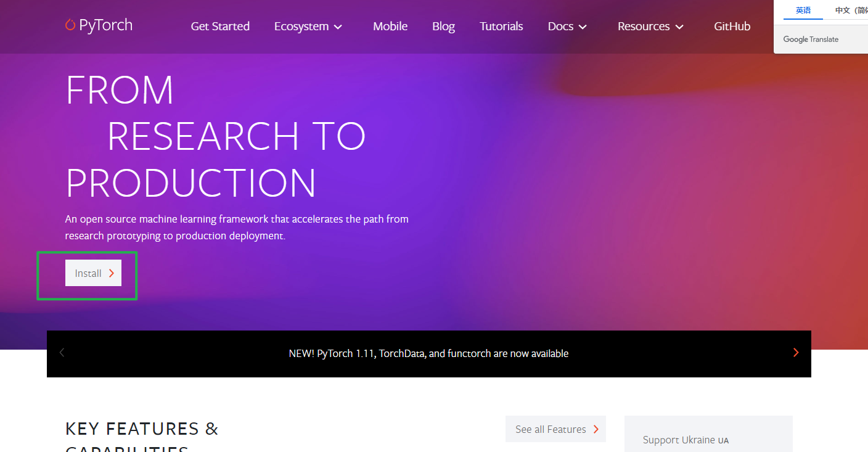
Task: Click the Install button
Action: pyautogui.click(x=93, y=273)
